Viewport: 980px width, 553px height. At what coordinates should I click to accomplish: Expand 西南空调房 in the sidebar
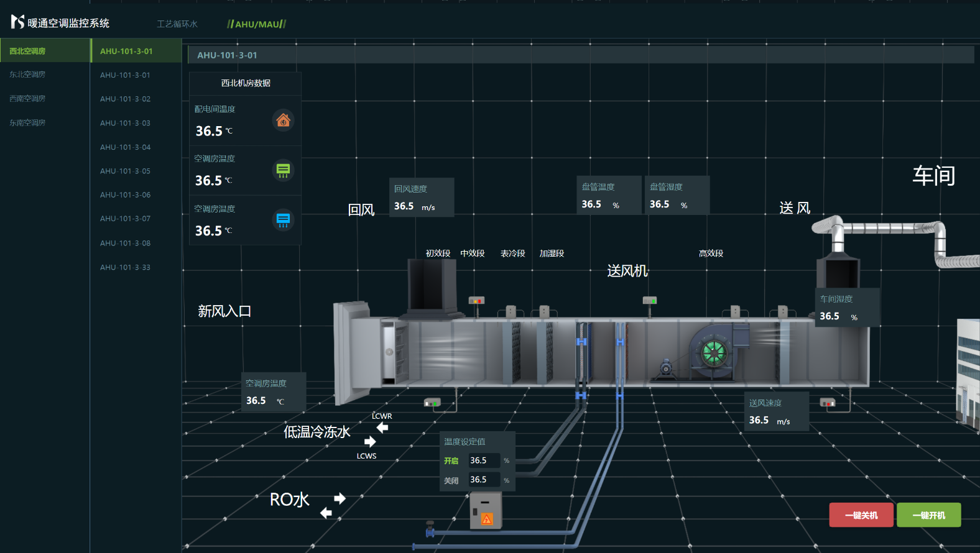pyautogui.click(x=27, y=99)
